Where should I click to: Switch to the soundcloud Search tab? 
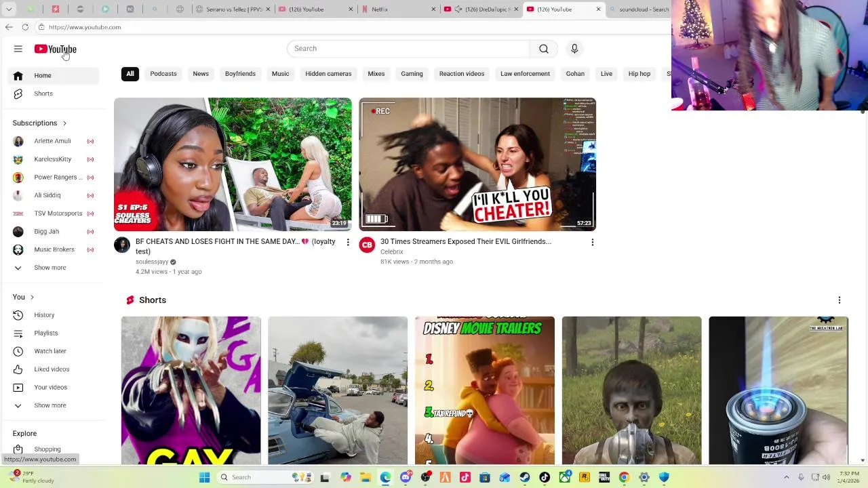coord(637,9)
